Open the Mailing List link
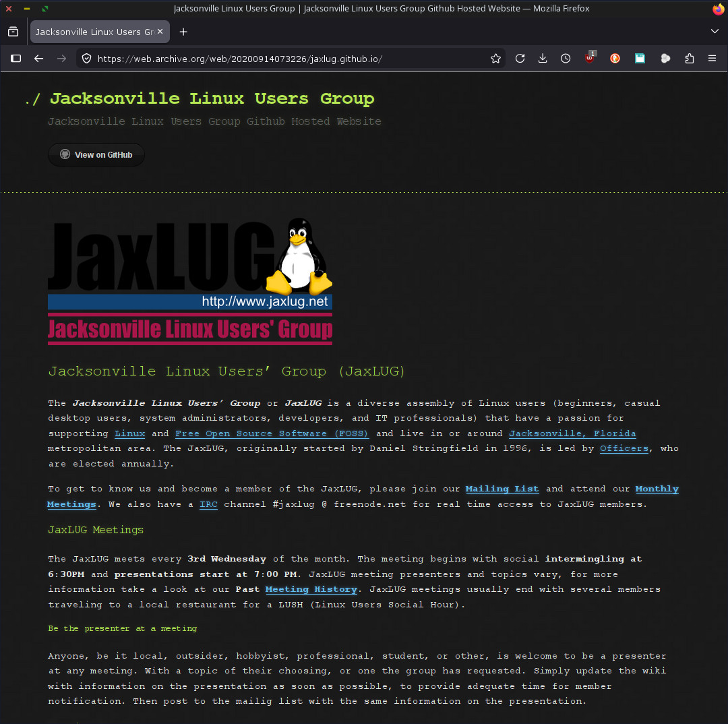Screen dimensions: 728x724 502,489
